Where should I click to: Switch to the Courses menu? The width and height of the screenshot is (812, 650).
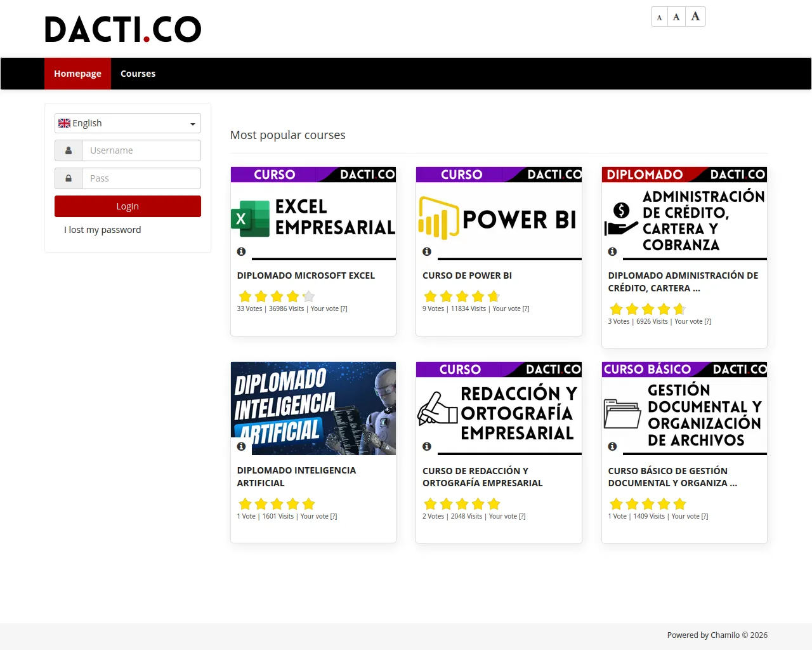(138, 73)
